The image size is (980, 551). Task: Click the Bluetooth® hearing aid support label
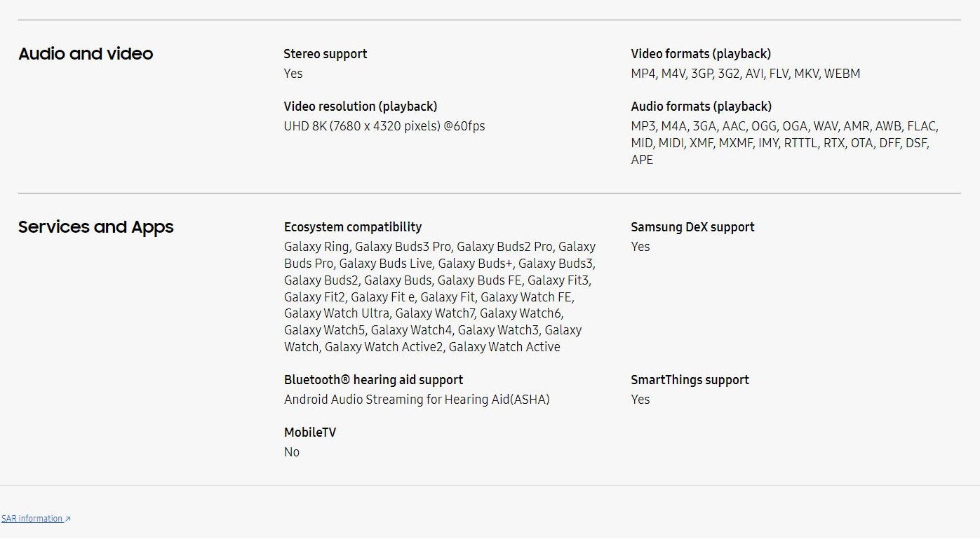373,380
